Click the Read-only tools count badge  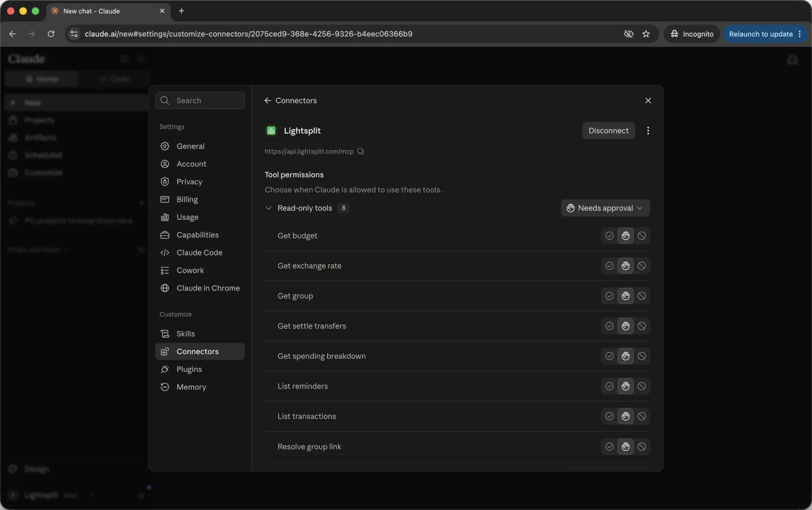pyautogui.click(x=344, y=208)
